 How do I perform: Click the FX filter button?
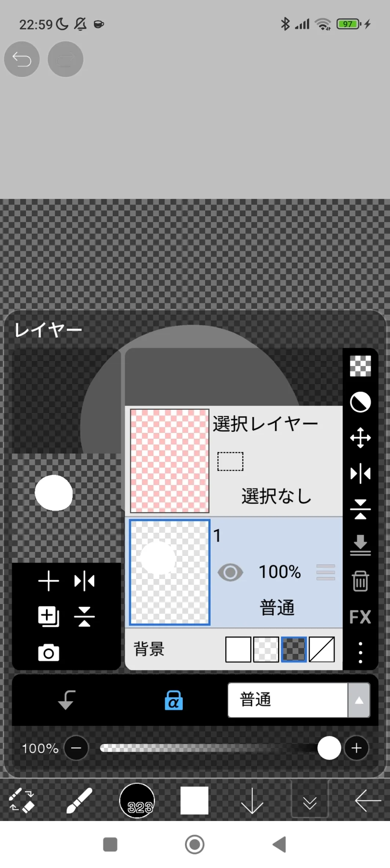click(360, 617)
